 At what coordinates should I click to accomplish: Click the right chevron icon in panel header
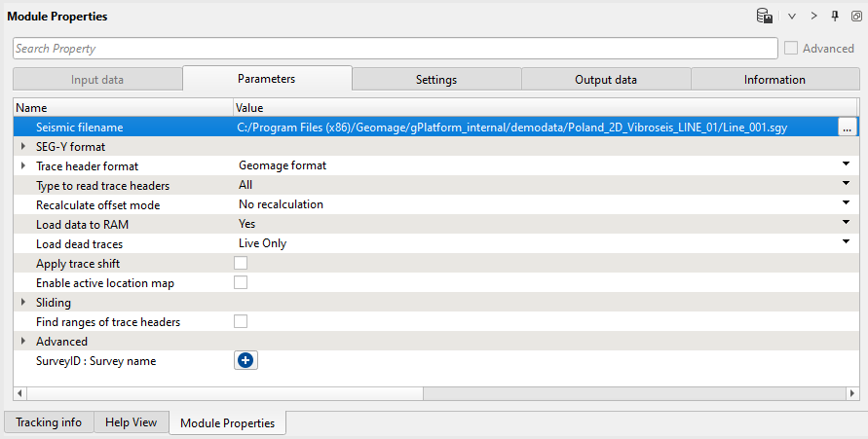pyautogui.click(x=813, y=17)
